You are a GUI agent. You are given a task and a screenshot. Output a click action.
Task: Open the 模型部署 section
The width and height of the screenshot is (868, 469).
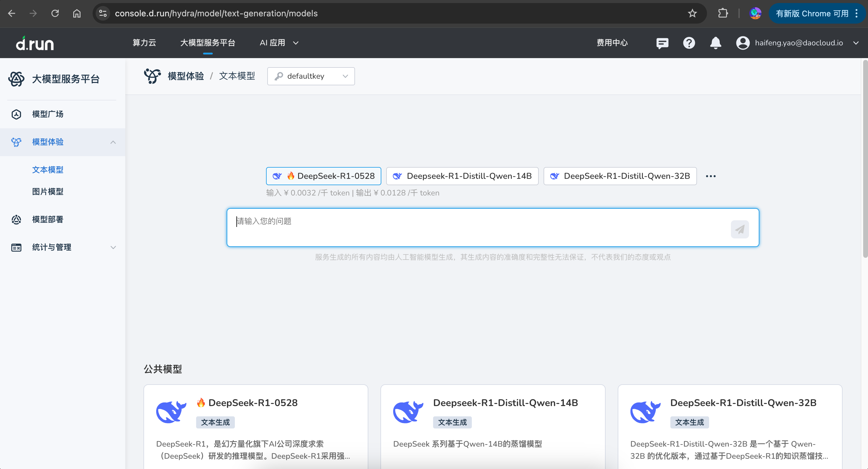[47, 219]
